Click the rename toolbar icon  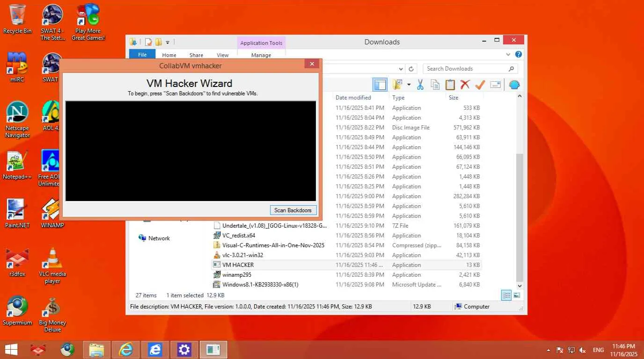496,85
